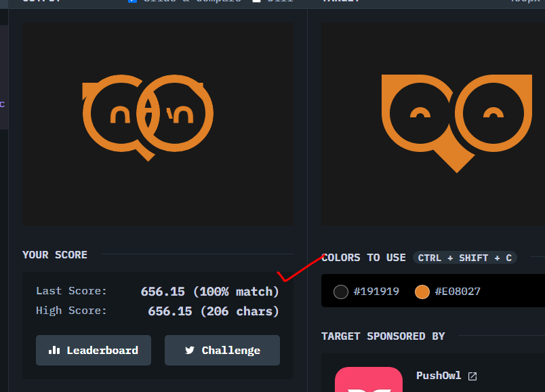
Task: Select the Last Score value 656.15 (100% match)
Action: (209, 292)
